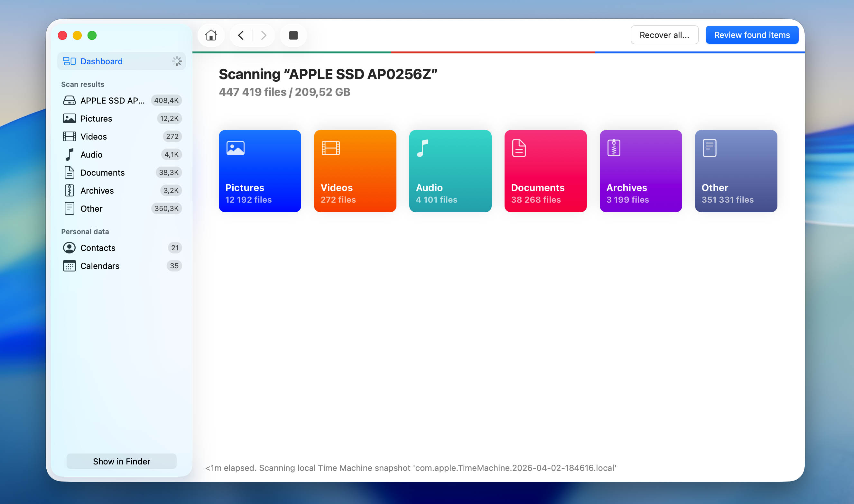Screen dimensions: 854x504
Task: Select Pictures in Scan results
Action: pyautogui.click(x=122, y=119)
